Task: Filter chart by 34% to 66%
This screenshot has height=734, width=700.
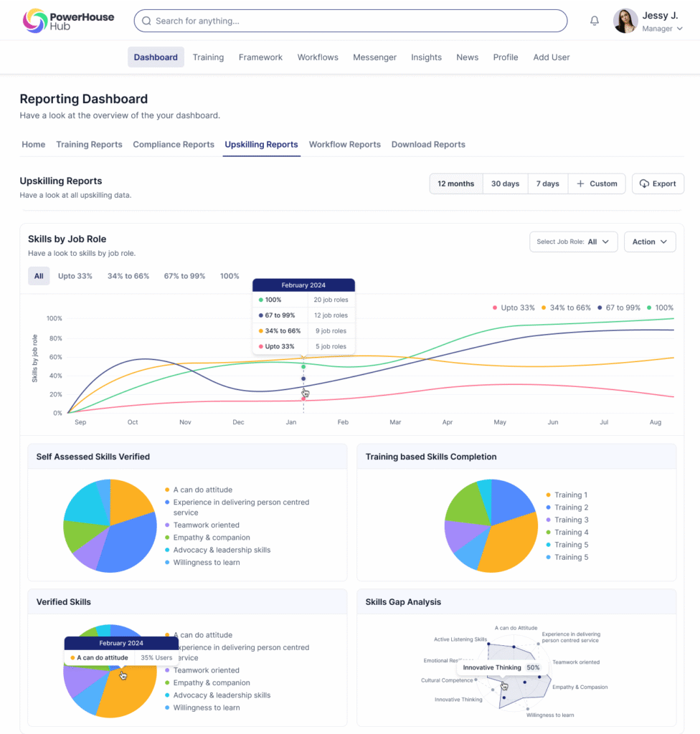Action: [128, 276]
